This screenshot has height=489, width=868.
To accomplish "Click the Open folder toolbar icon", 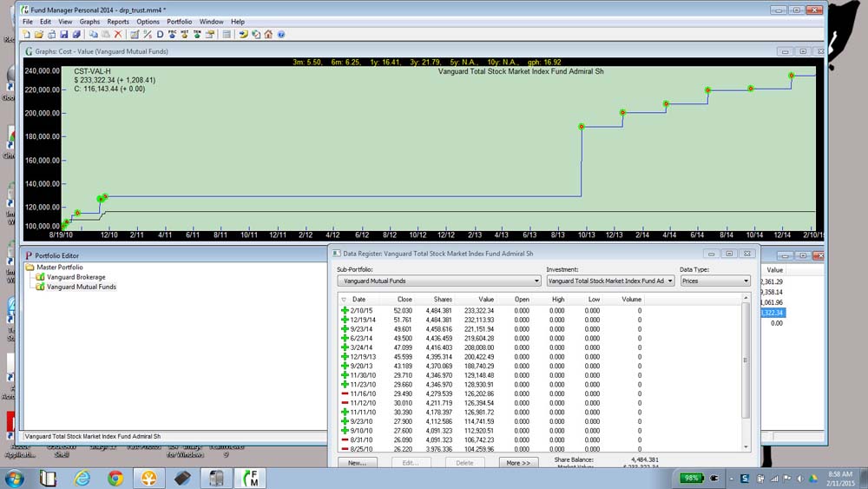I will 39,35.
